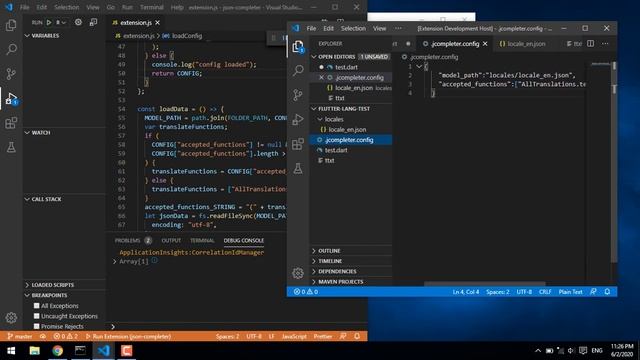Open Test flask icon in back VS Code window
This screenshot has height=360, width=640.
coord(11,147)
